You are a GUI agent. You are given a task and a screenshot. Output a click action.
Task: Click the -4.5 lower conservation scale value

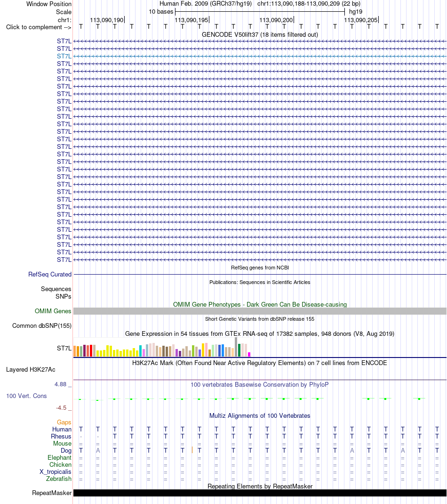[x=61, y=408]
